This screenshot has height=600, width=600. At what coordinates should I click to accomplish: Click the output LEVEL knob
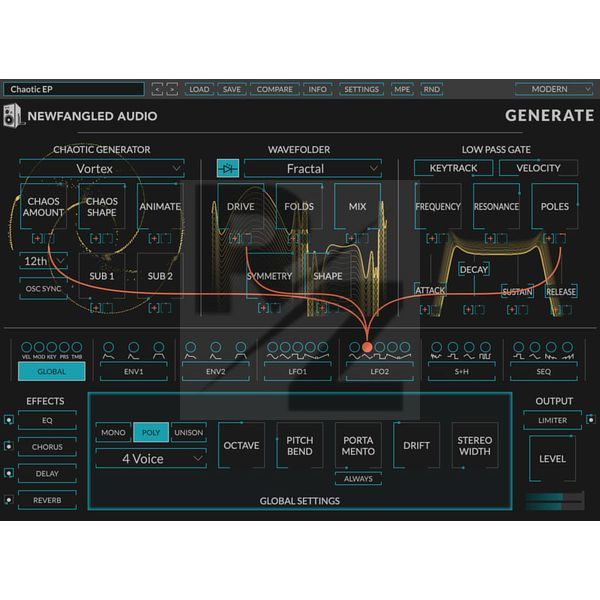pyautogui.click(x=552, y=458)
